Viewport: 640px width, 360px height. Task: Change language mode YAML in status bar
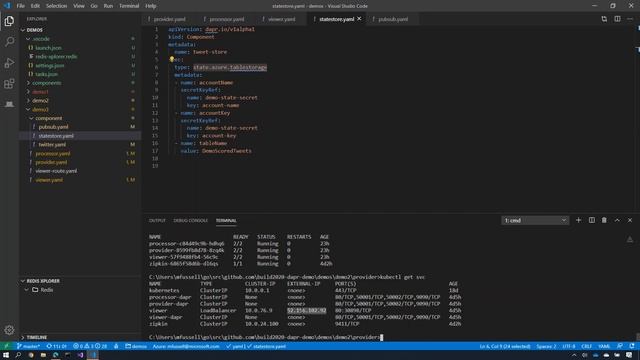click(x=604, y=346)
